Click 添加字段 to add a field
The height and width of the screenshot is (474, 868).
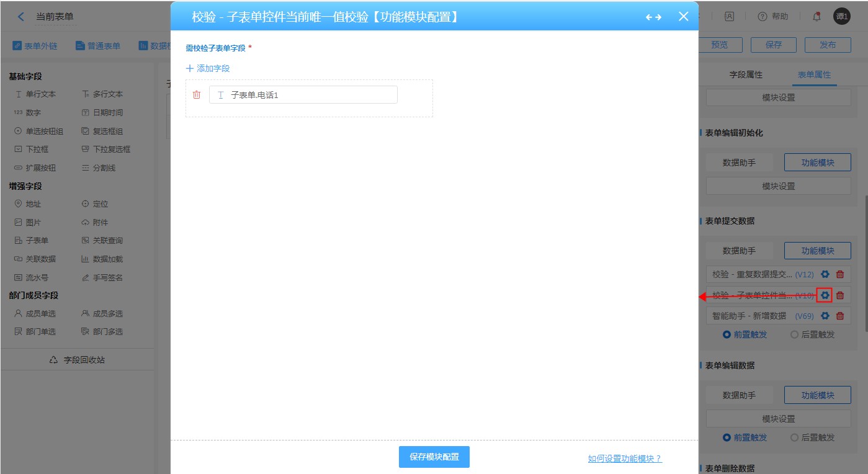tap(208, 68)
